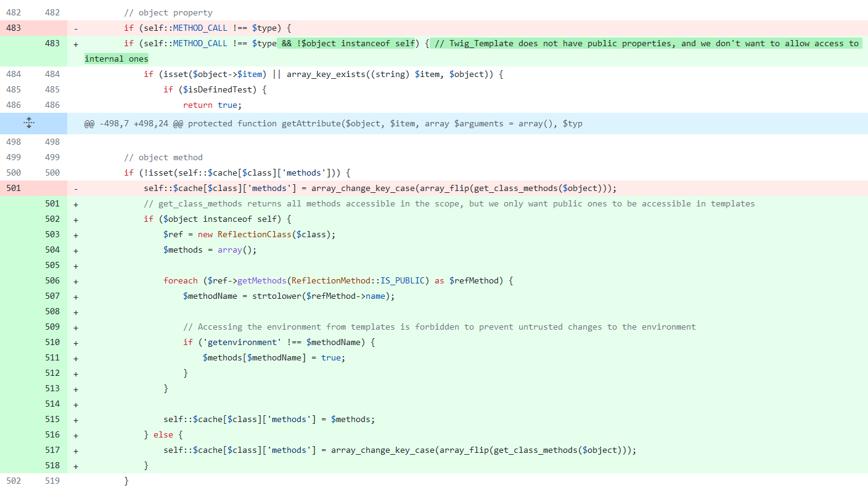Click the minus marker on deleted line 483
868x488 pixels.
coord(76,28)
